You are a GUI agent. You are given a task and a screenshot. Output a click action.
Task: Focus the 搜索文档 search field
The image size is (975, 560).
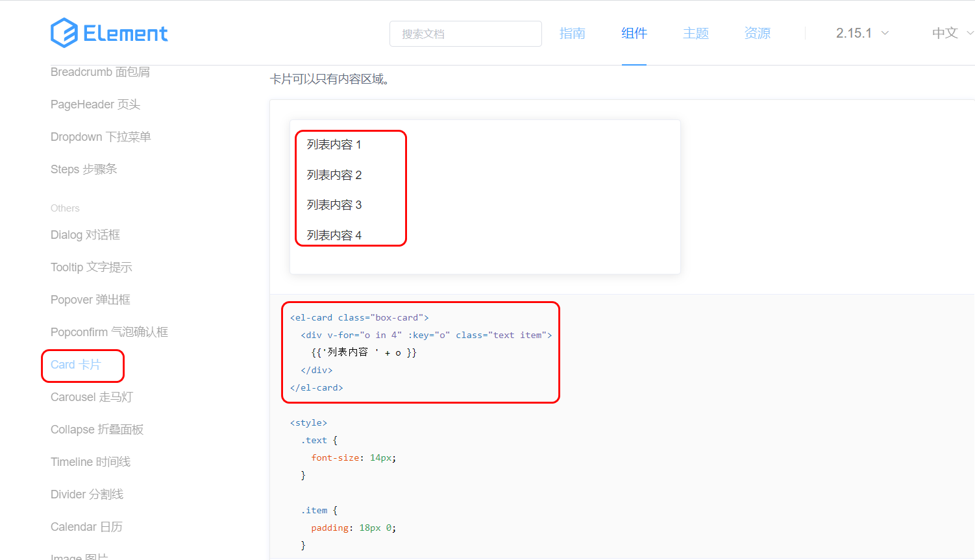(465, 34)
